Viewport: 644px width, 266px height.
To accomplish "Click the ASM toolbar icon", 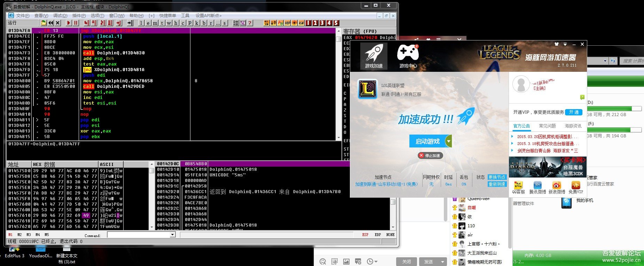I will point(301,23).
